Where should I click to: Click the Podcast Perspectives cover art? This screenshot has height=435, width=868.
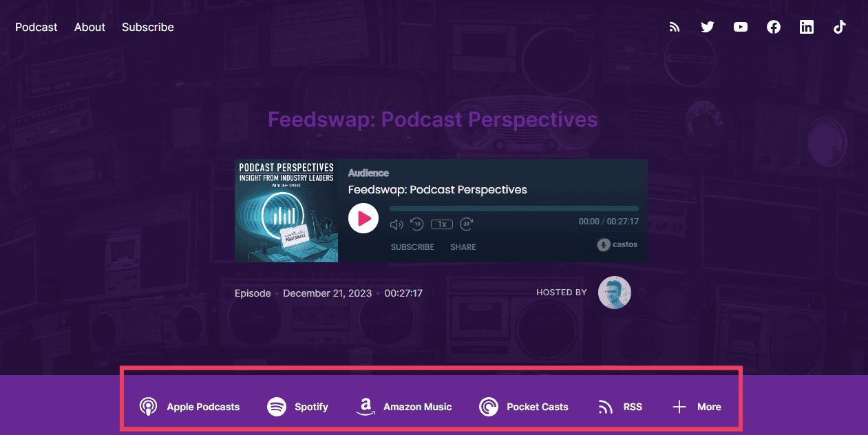(x=286, y=211)
